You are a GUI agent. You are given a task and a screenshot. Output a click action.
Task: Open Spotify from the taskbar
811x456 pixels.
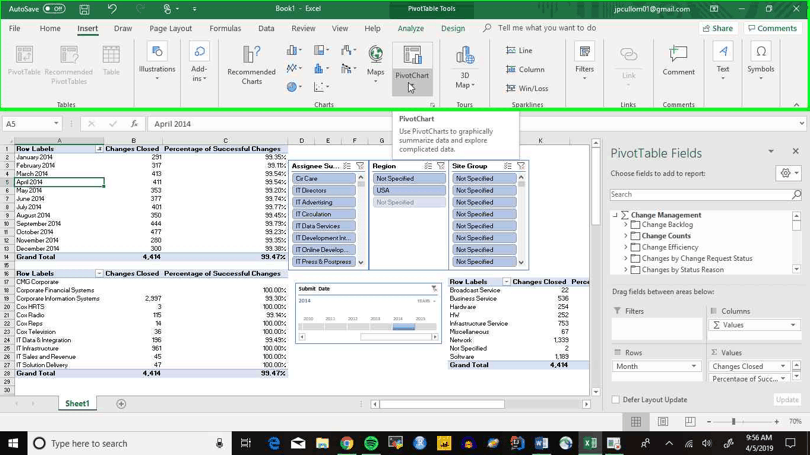click(371, 443)
